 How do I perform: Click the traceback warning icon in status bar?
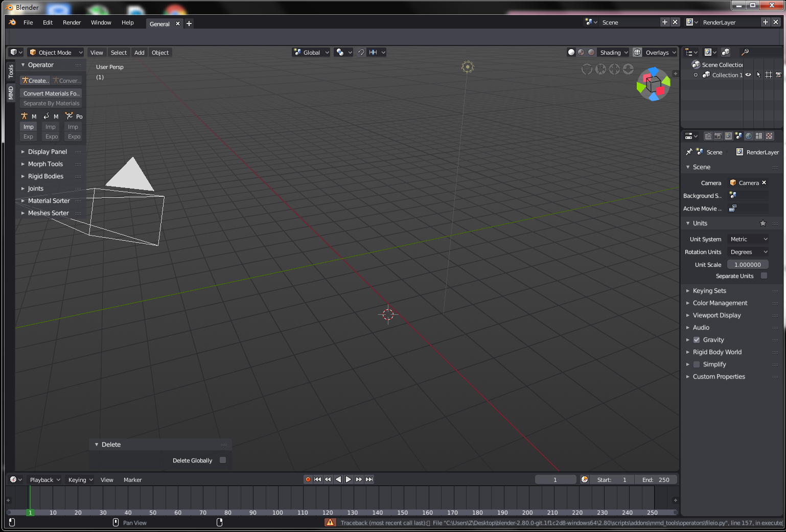point(330,522)
